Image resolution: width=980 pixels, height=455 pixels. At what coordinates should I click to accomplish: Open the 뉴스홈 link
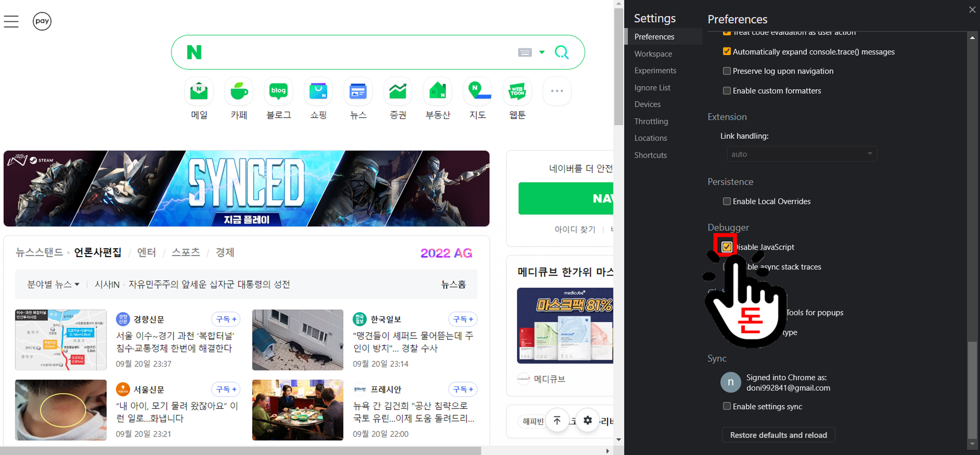(x=453, y=285)
